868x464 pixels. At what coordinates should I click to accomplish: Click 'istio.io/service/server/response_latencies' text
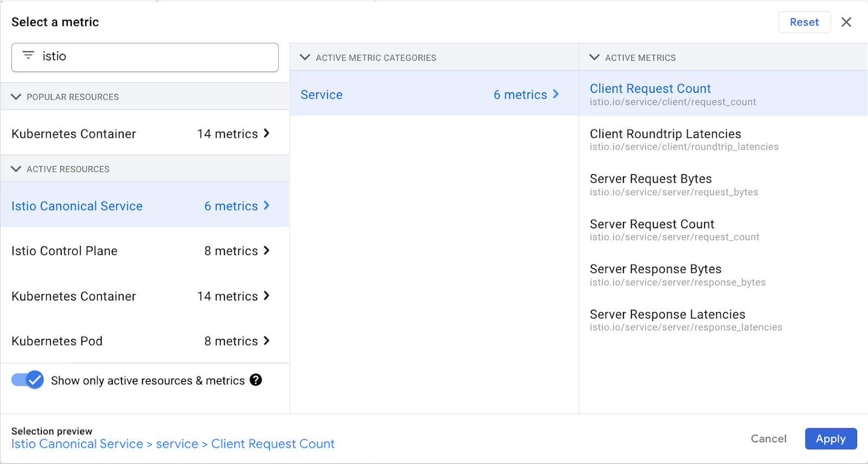(686, 327)
